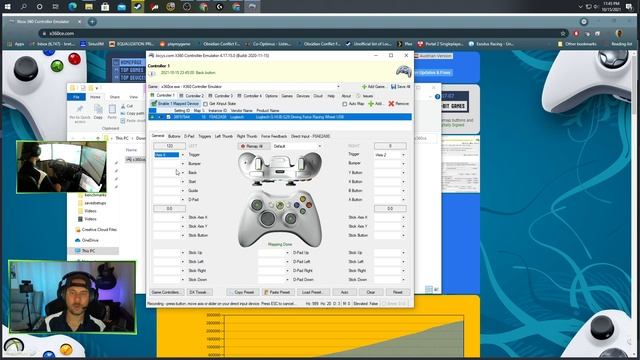This screenshot has width=640, height=360.
Task: Click the green plus Add device icon
Action: pyautogui.click(x=371, y=104)
